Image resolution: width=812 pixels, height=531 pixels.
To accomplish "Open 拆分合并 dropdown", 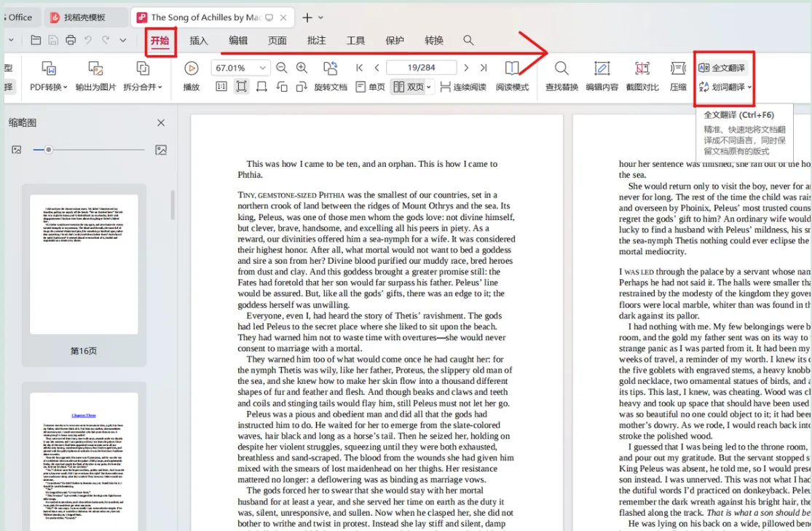I will [143, 76].
